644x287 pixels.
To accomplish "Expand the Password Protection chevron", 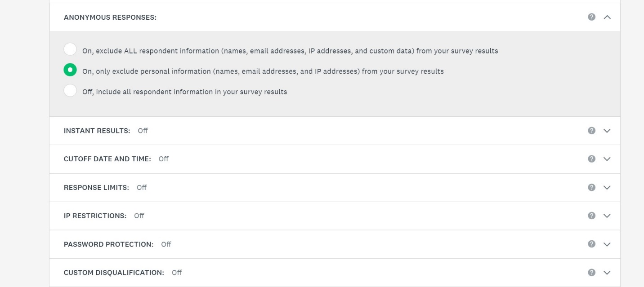I will [x=607, y=244].
